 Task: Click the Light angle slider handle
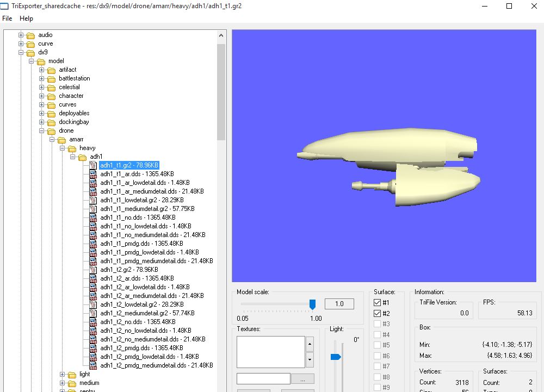click(x=336, y=357)
